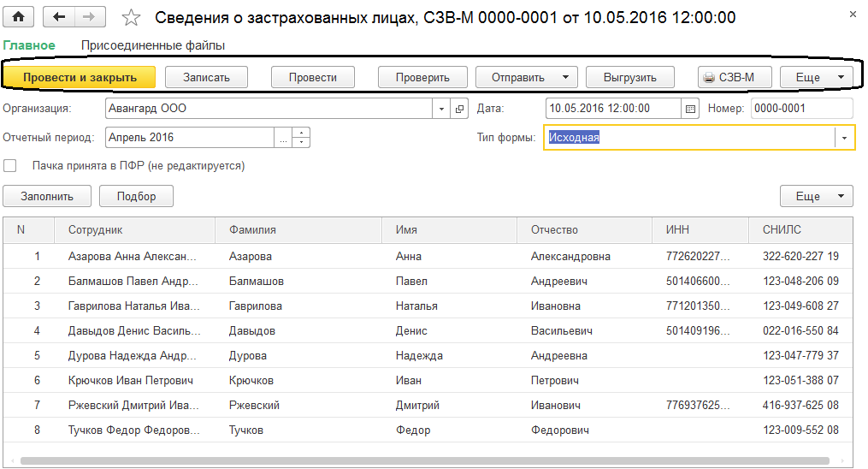This screenshot has height=469, width=868.
Task: Go back with the left arrow
Action: 58,17
